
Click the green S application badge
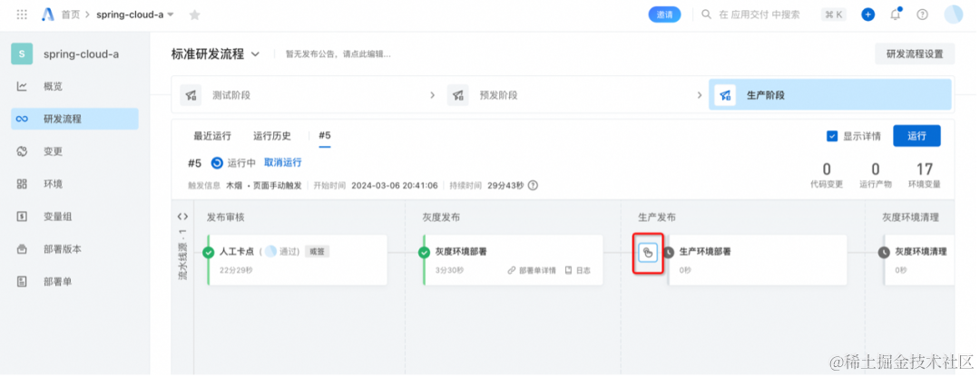pyautogui.click(x=22, y=53)
